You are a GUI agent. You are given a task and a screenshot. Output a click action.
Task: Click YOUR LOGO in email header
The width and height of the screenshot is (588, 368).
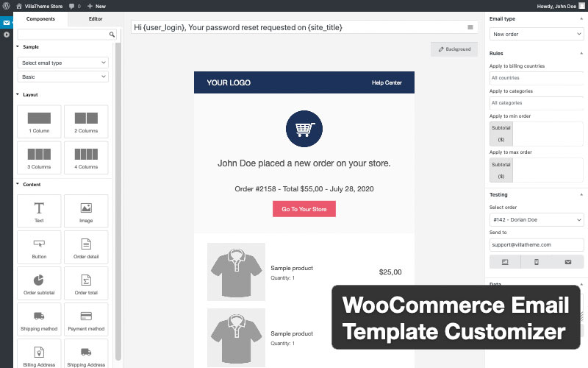point(229,82)
